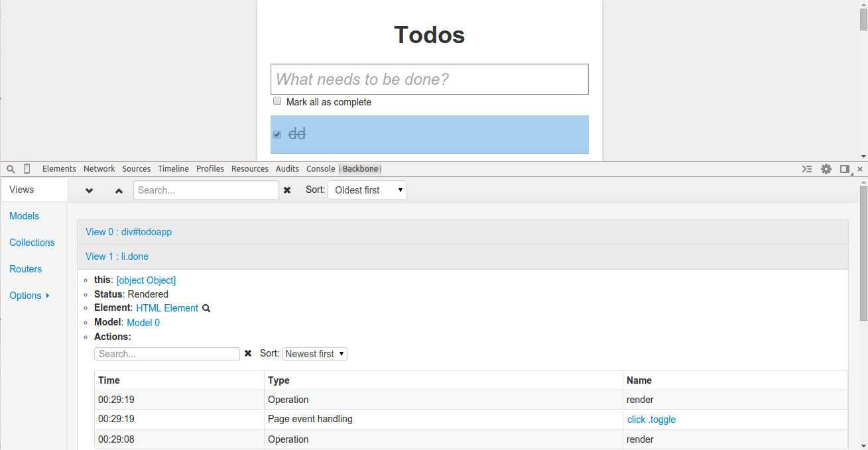Viewport: 868px width, 450px height.
Task: Select the inspect element magnifier icon
Action: pos(10,168)
